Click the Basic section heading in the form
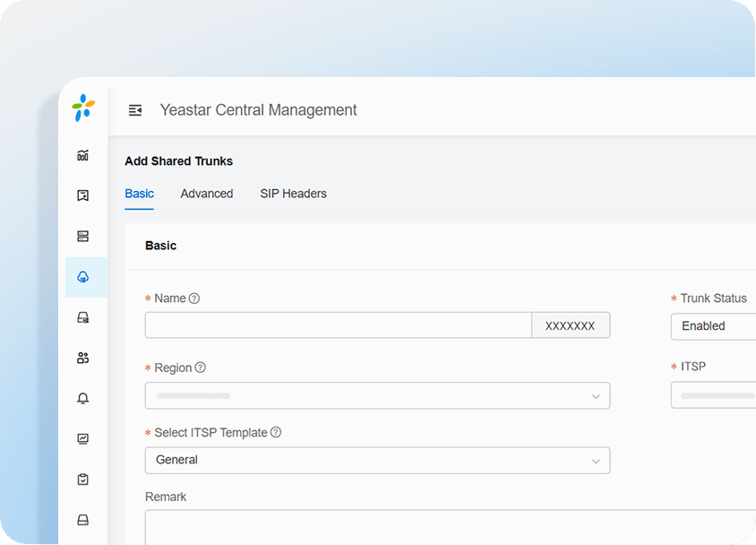756x545 pixels. click(x=161, y=246)
